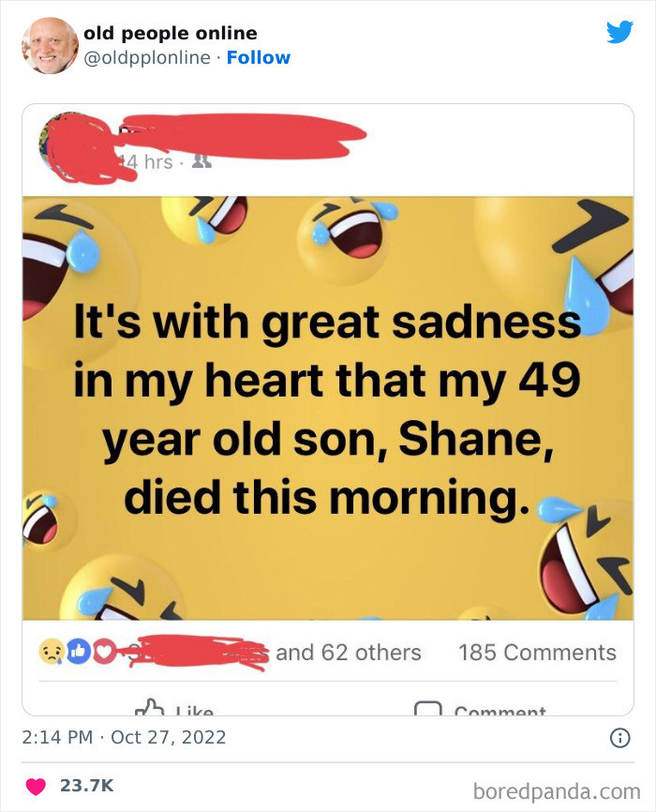The image size is (656, 812).
Task: Open the 185 Comments list
Action: 539,652
